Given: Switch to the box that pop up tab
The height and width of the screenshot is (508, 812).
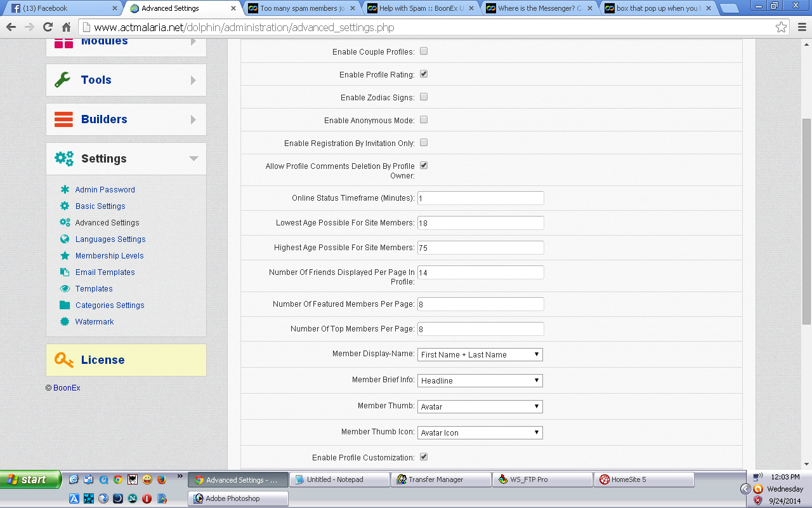Looking at the screenshot, I should point(658,8).
